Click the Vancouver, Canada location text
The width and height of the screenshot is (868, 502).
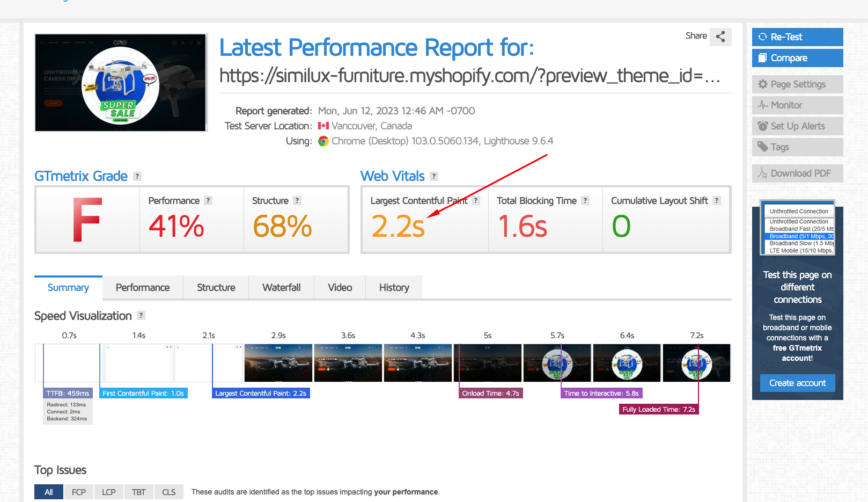pos(372,126)
